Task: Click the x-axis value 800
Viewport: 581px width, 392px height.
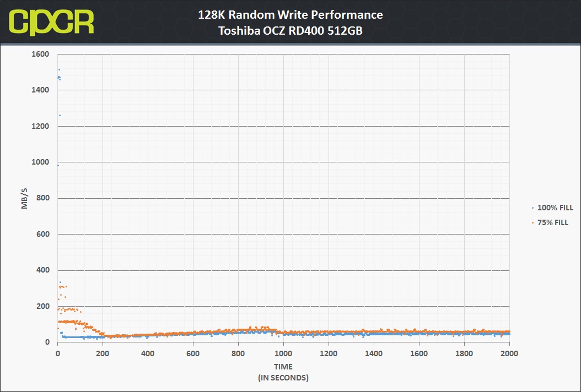Action: [238, 353]
